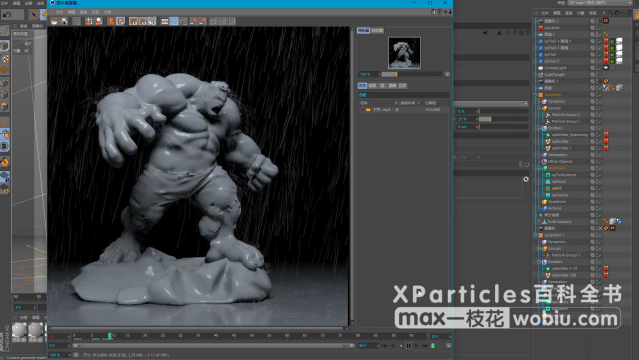
Task: Collapse the Groups node under xpSystem
Action: pyautogui.click(x=539, y=108)
